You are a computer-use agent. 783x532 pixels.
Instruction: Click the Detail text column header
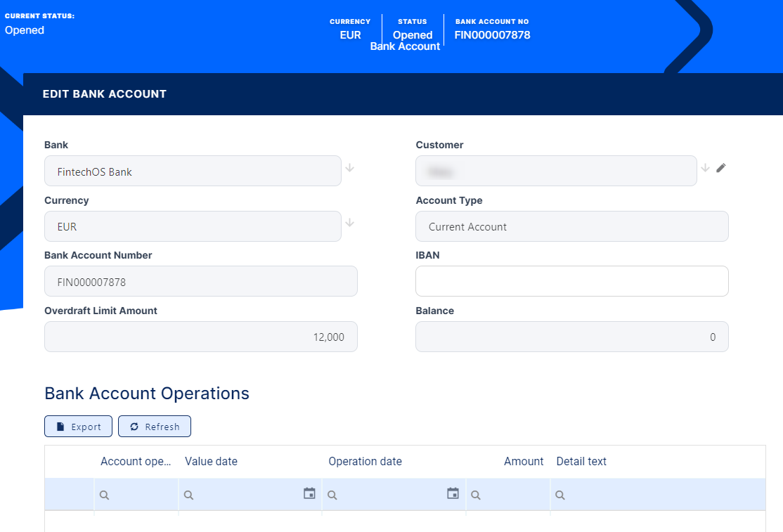[581, 462]
